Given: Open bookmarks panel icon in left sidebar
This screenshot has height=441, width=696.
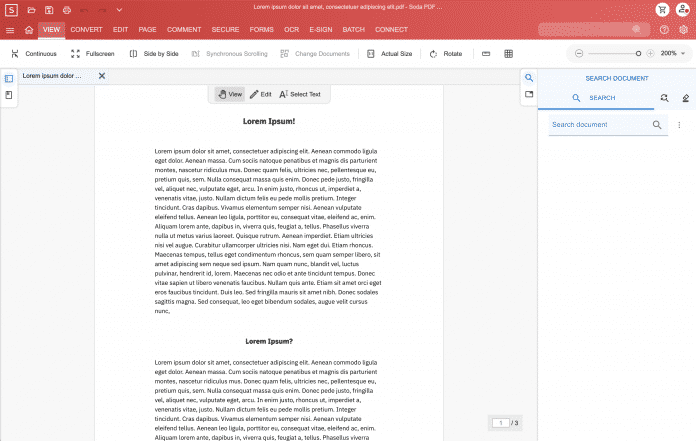Looking at the screenshot, I should pyautogui.click(x=9, y=95).
